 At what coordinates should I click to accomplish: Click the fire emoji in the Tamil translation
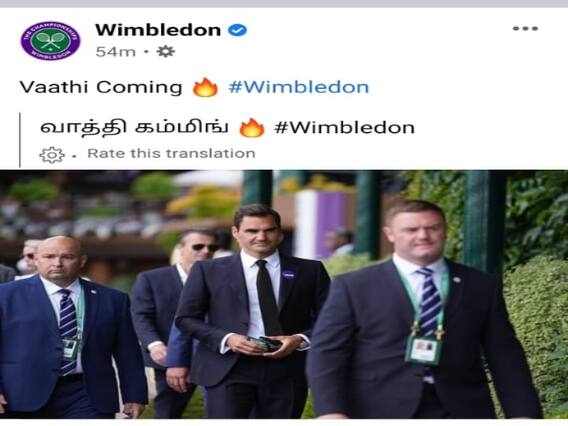[252, 128]
